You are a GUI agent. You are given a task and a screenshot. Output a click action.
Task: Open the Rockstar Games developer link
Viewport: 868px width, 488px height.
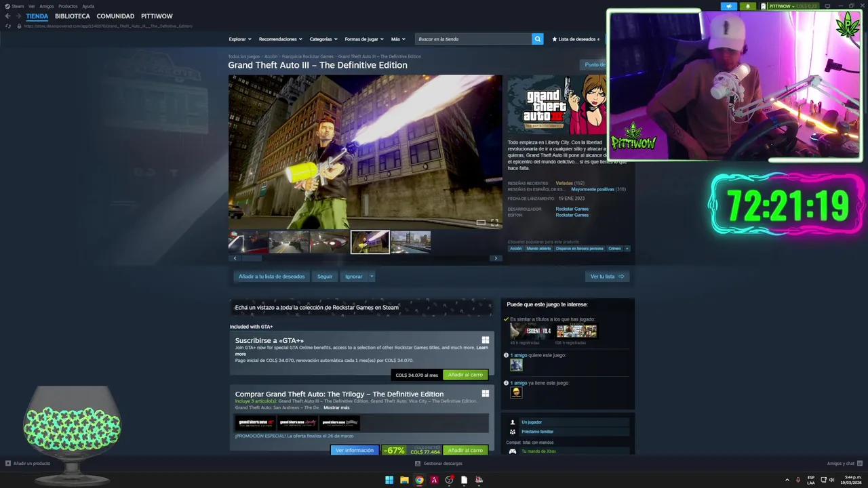click(572, 209)
